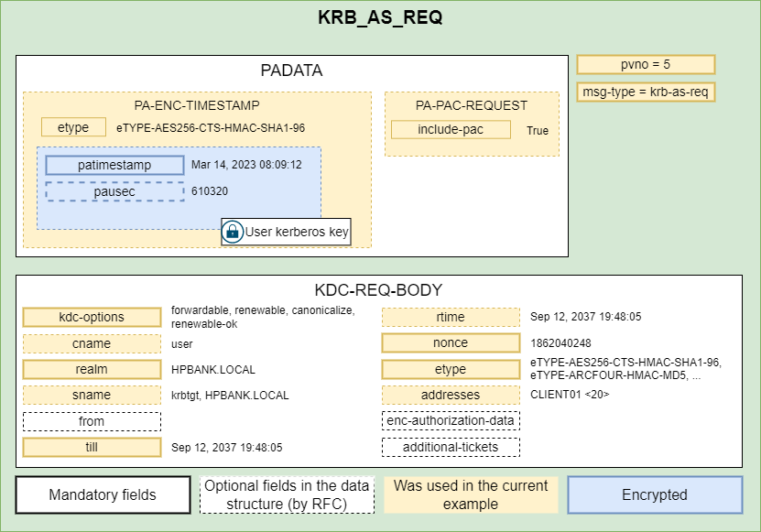Image resolution: width=761 pixels, height=532 pixels.
Task: Select the addresses field box
Action: pyautogui.click(x=451, y=396)
